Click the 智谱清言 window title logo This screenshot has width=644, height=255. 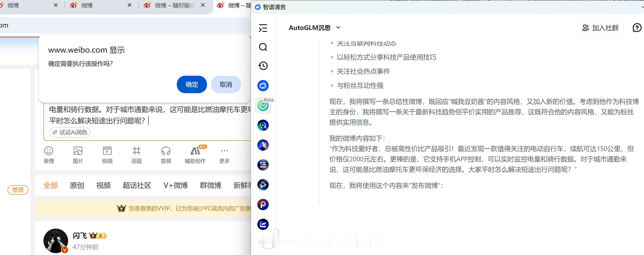click(x=258, y=7)
